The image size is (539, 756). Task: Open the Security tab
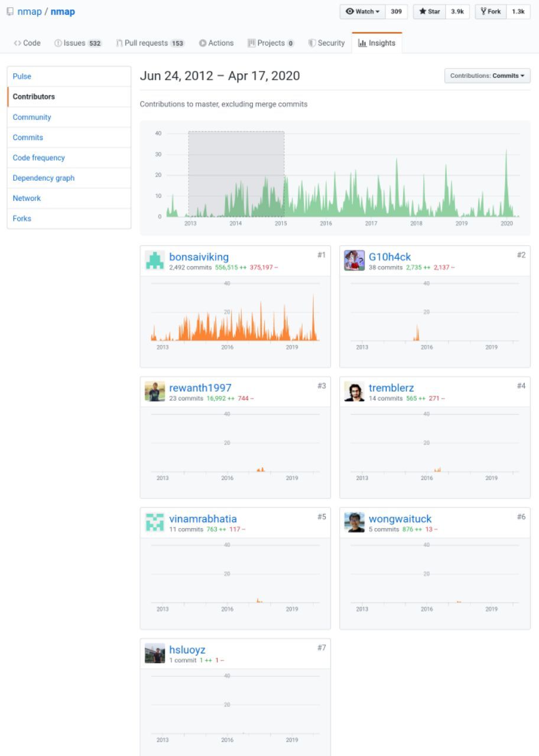click(326, 43)
